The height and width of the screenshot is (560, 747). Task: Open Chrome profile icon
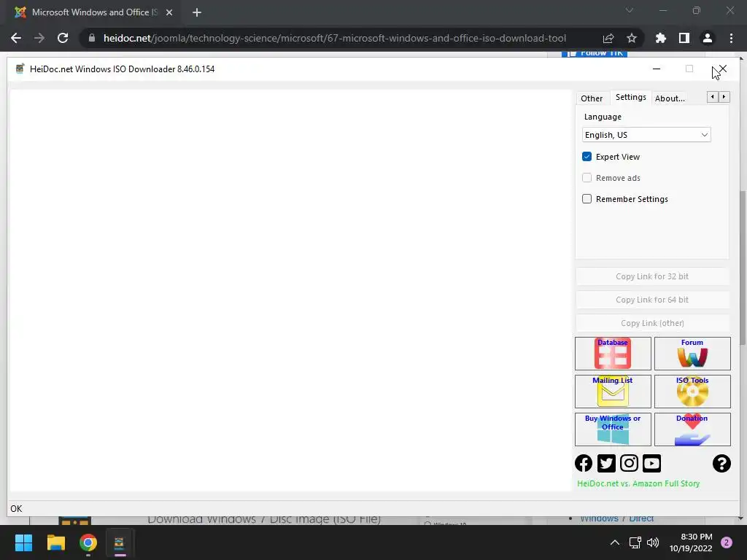tap(708, 38)
